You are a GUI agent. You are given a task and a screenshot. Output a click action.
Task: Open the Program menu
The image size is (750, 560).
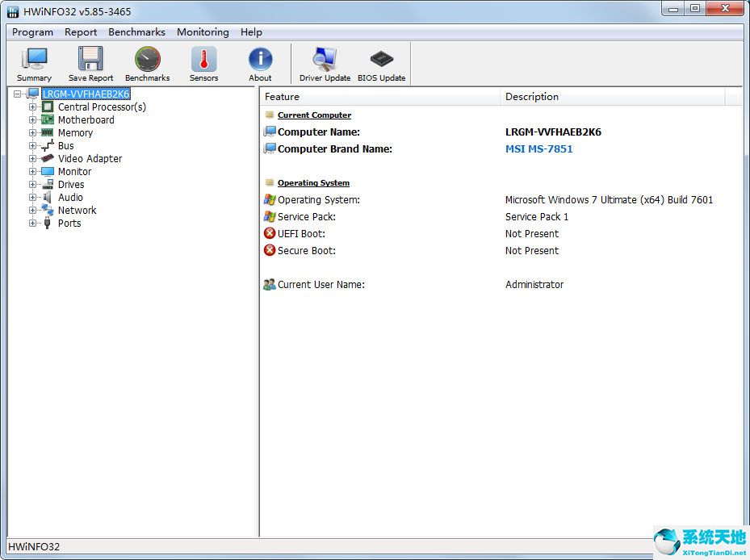coord(32,32)
